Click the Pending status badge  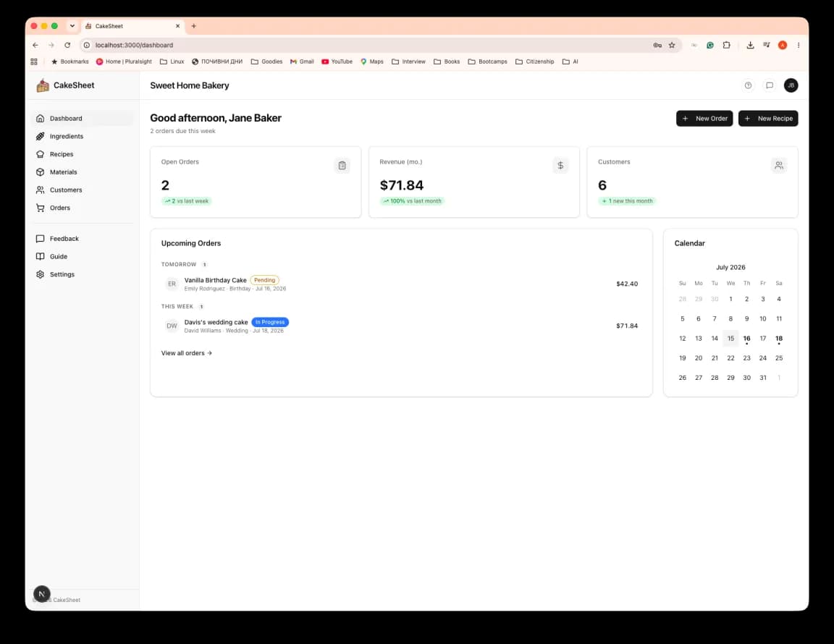pyautogui.click(x=264, y=280)
